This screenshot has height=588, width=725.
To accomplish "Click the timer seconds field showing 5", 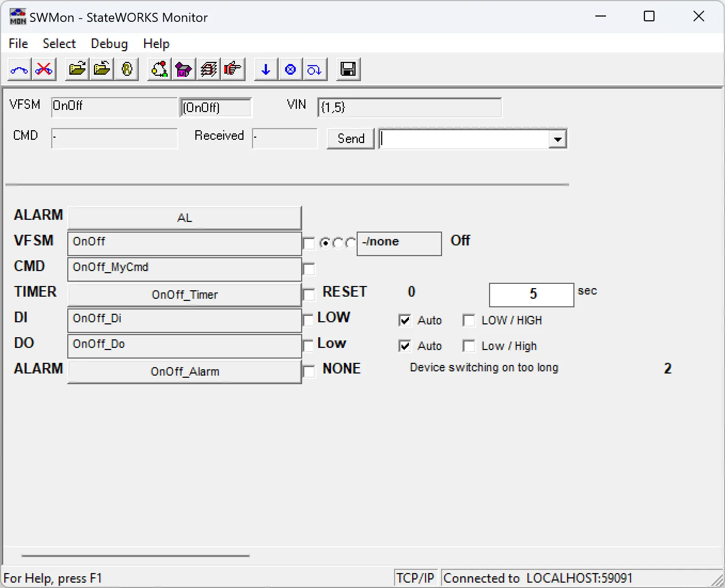I will [x=531, y=295].
